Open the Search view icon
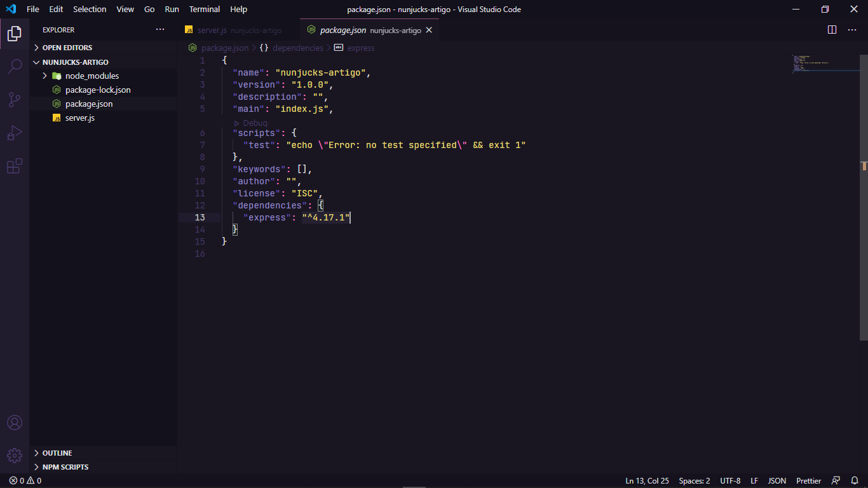868x488 pixels. (15, 67)
